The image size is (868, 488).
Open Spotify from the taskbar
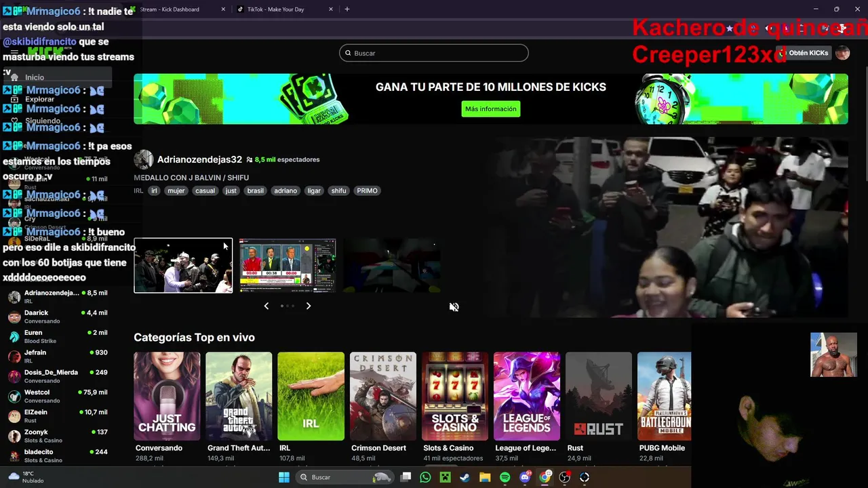[505, 477]
